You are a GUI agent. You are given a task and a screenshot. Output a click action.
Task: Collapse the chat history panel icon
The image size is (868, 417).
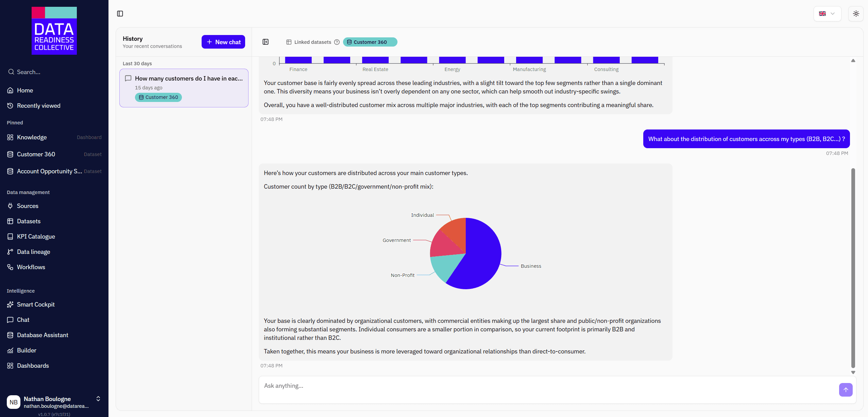266,42
